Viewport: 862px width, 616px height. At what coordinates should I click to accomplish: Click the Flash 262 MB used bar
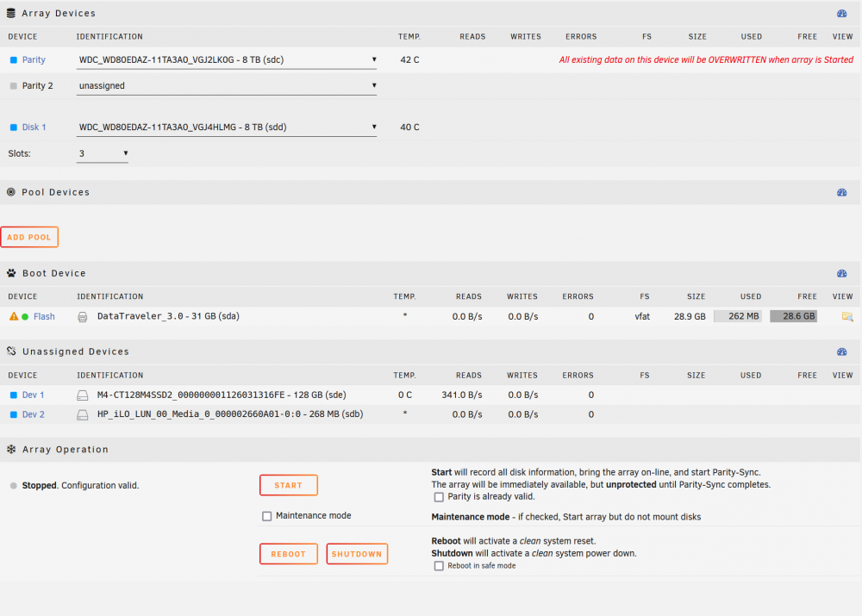pyautogui.click(x=738, y=316)
